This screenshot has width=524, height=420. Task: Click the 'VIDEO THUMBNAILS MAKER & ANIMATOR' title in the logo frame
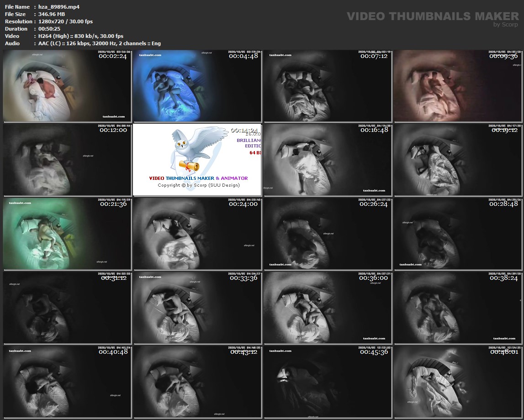tap(199, 178)
